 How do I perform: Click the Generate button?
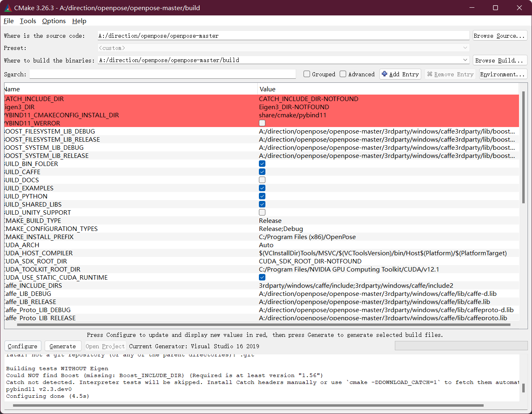(x=62, y=346)
